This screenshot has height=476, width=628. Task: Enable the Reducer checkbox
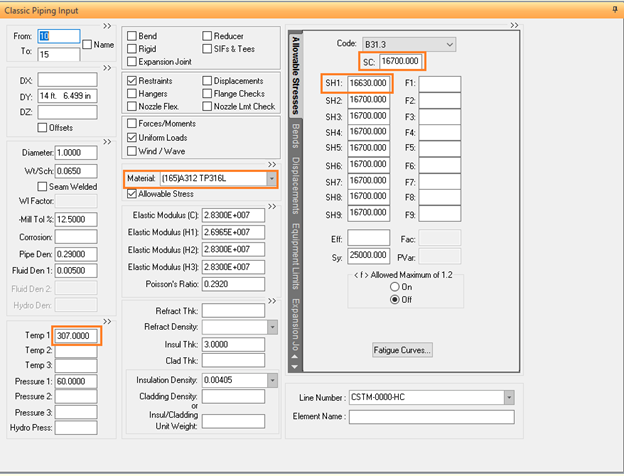(x=207, y=36)
